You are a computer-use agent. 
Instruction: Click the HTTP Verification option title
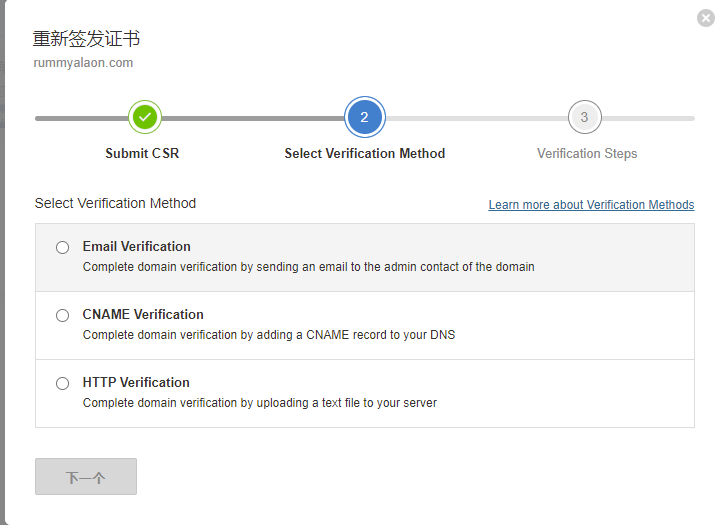tap(136, 383)
